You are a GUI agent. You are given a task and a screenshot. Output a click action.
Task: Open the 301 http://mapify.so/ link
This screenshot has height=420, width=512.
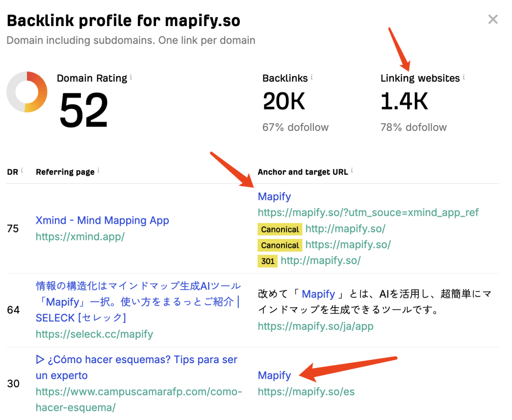coord(320,261)
